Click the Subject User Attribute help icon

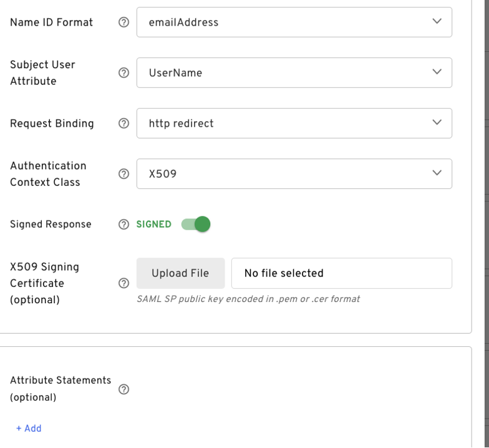coord(123,73)
